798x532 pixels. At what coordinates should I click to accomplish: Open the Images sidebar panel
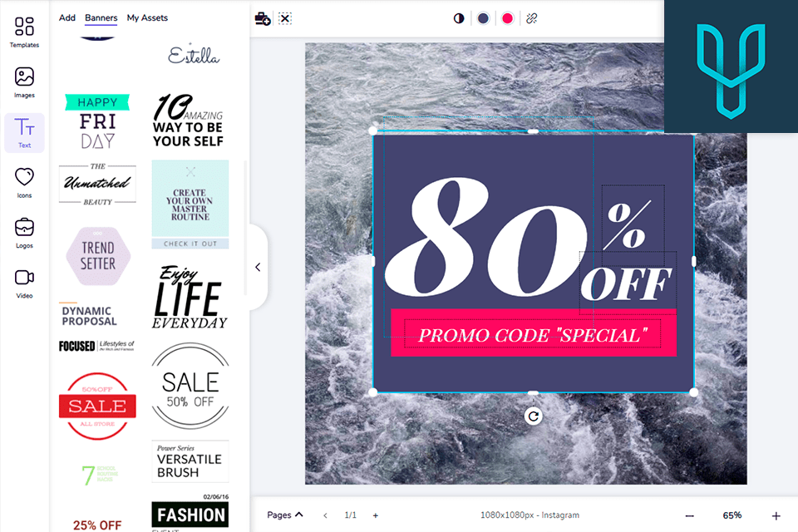tap(24, 82)
